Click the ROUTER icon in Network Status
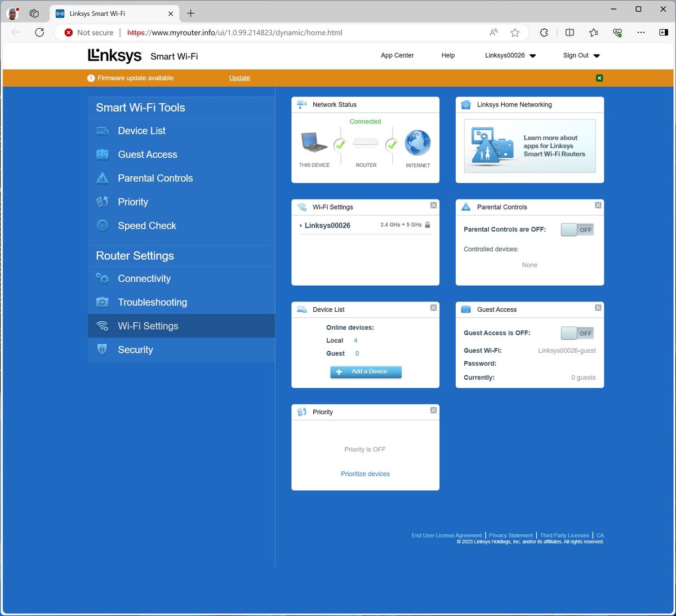 366,143
